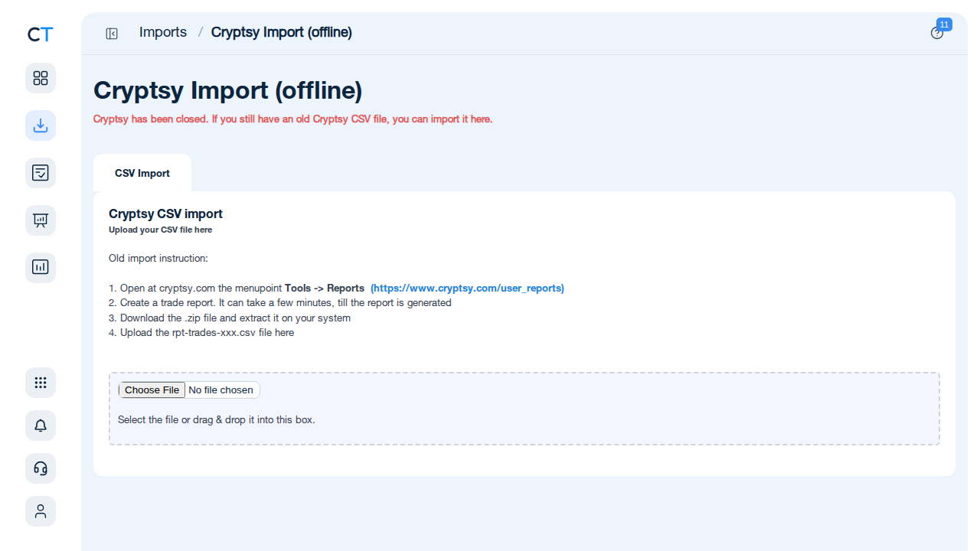Screen dimensions: 980x551
Task: Click 'Select the file or drag & drop' text
Action: pos(217,420)
